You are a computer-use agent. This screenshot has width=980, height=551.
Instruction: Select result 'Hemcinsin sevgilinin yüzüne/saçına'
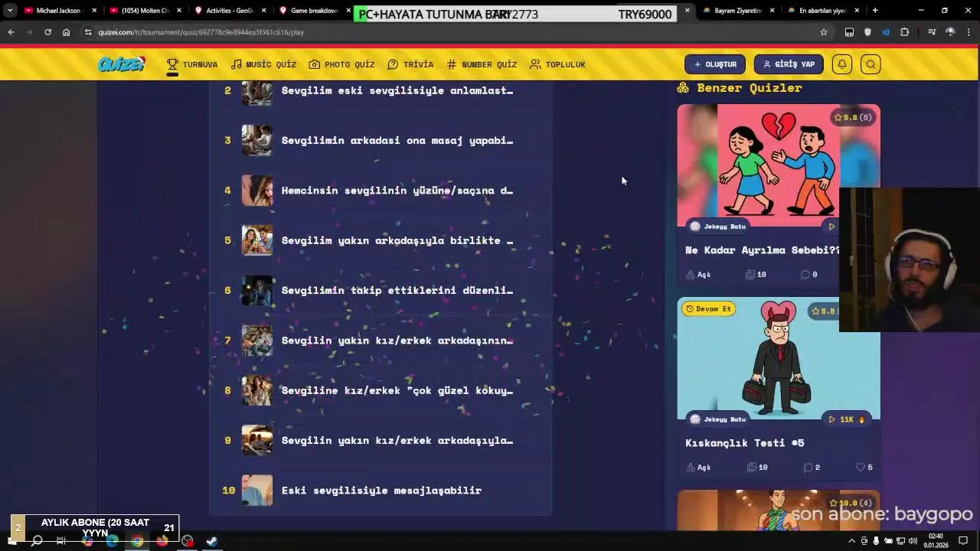pyautogui.click(x=381, y=191)
